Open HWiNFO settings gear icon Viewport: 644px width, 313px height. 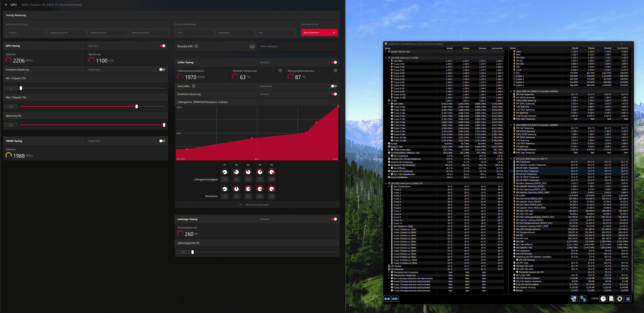[620, 299]
